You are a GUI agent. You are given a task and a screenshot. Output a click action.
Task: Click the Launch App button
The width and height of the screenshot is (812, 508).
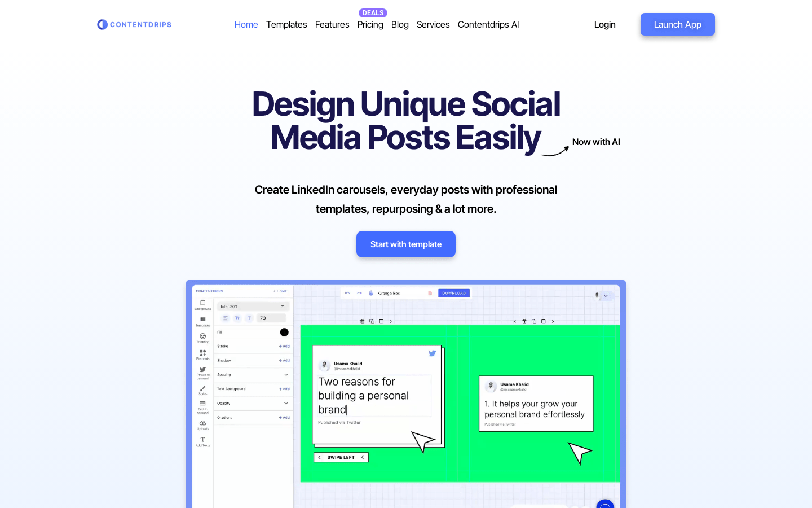[x=678, y=24]
